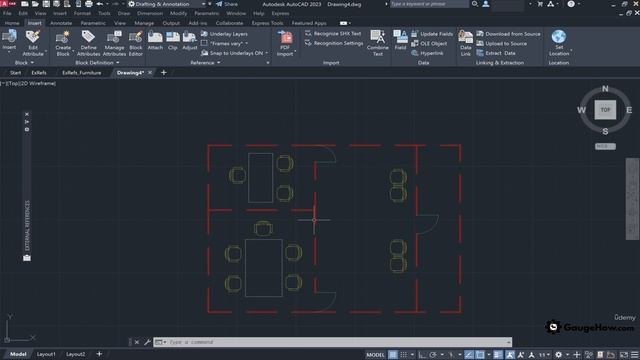This screenshot has width=640, height=360.
Task: Open the Edit Attribute tool
Action: tap(33, 43)
